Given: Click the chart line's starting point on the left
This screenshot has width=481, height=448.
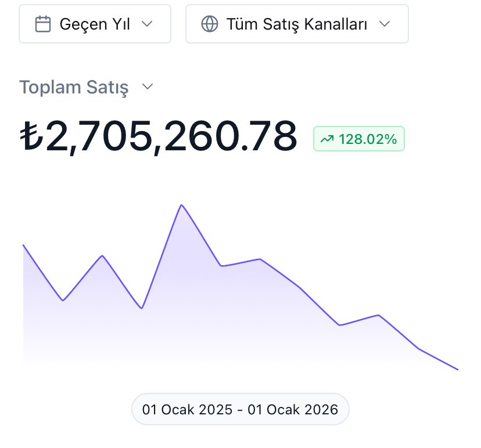Looking at the screenshot, I should [x=23, y=245].
